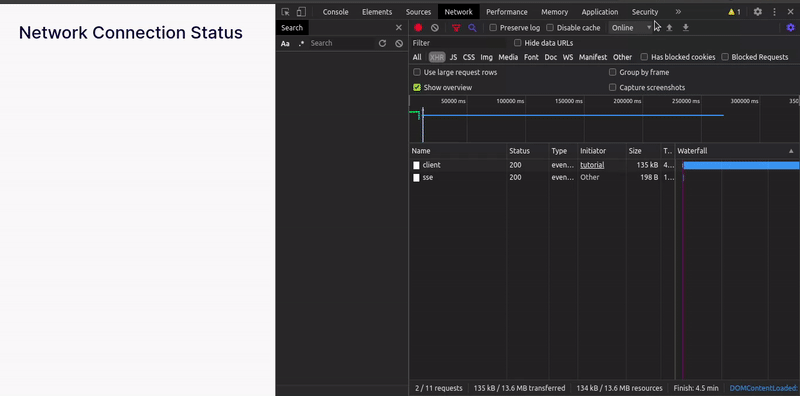
Task: Focus the Search text field
Action: [x=342, y=43]
